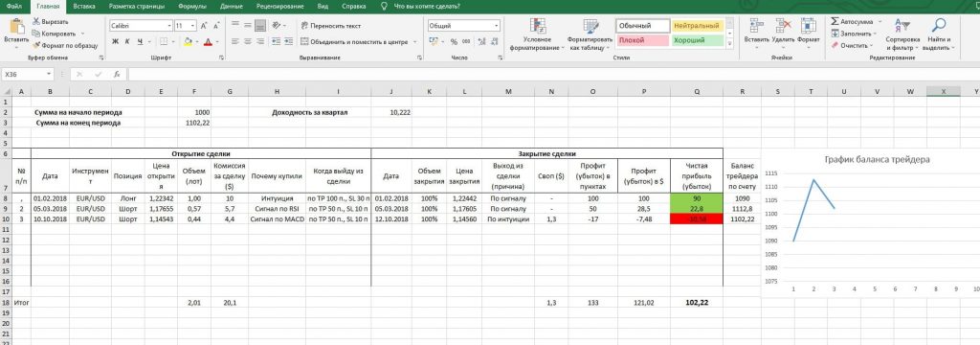Switch to Разметка страницы tab
The image size is (980, 345).
pos(136,6)
